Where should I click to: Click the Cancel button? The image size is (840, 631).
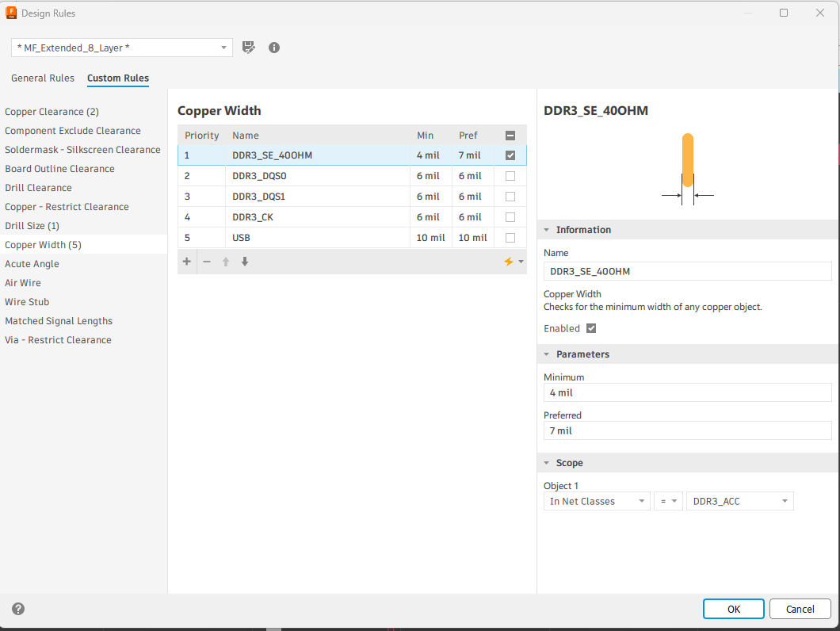(800, 609)
